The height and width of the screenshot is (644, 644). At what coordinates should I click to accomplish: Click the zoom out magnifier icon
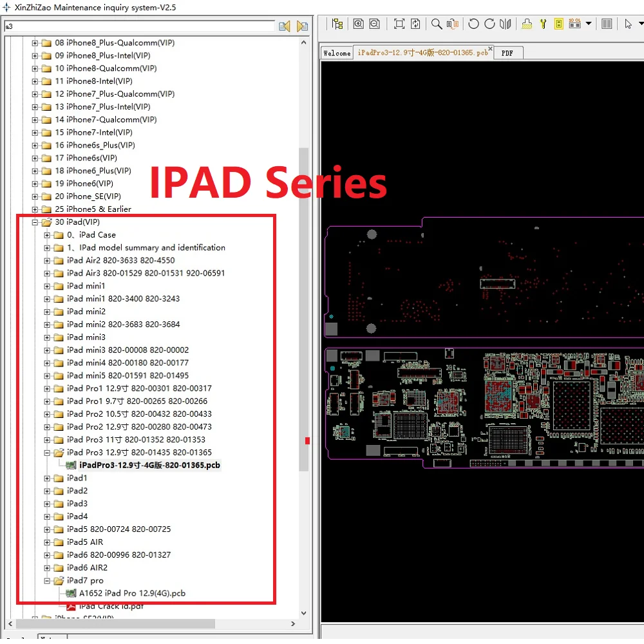coord(374,24)
